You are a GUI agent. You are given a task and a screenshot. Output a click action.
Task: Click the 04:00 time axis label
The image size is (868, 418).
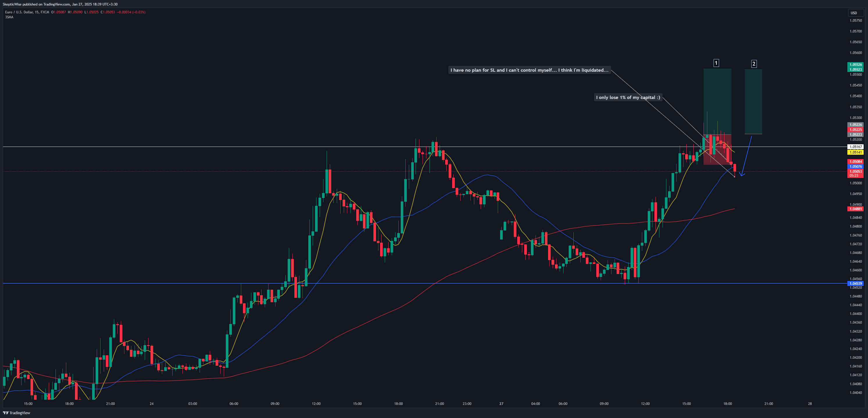pyautogui.click(x=536, y=403)
